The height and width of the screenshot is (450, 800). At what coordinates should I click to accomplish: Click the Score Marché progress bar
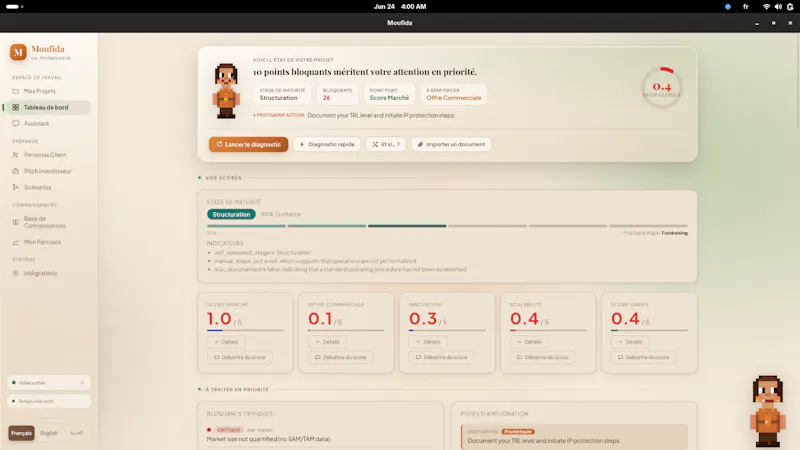click(245, 330)
